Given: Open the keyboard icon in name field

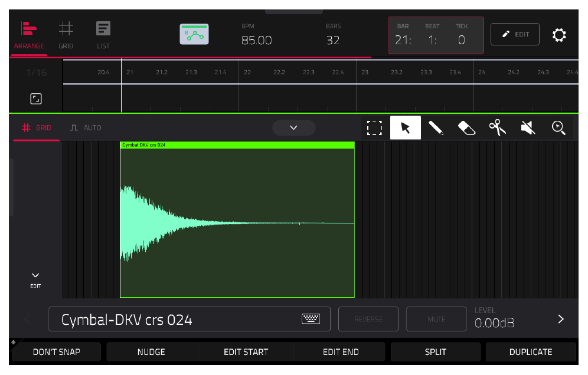Looking at the screenshot, I should (x=311, y=319).
